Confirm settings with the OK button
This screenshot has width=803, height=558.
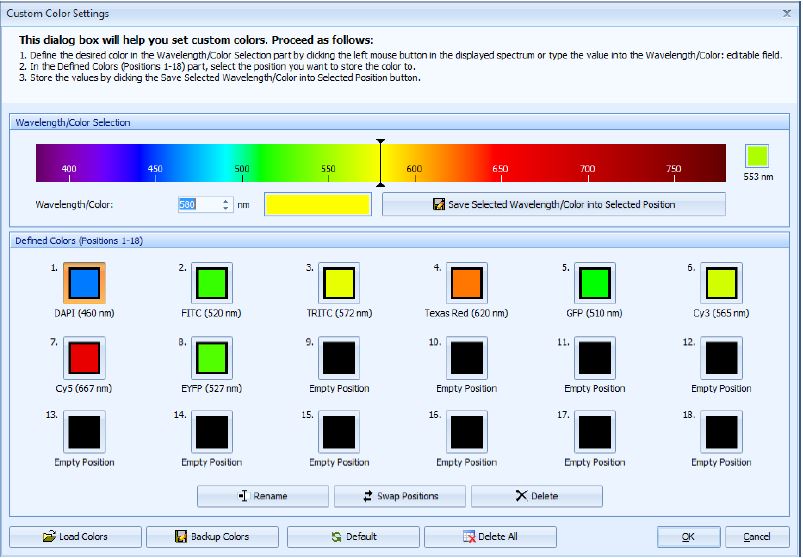[688, 537]
